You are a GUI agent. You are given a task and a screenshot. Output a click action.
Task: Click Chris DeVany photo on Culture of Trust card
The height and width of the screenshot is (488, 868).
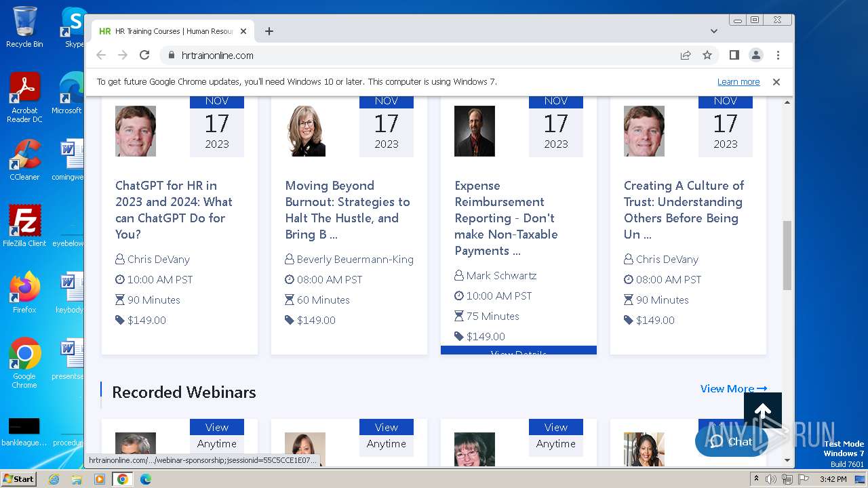pyautogui.click(x=644, y=131)
